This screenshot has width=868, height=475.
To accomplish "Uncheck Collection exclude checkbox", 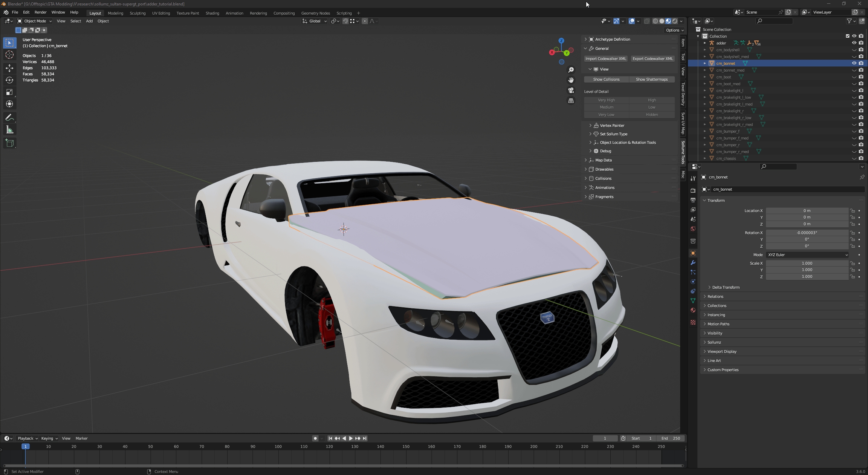I will coord(847,36).
